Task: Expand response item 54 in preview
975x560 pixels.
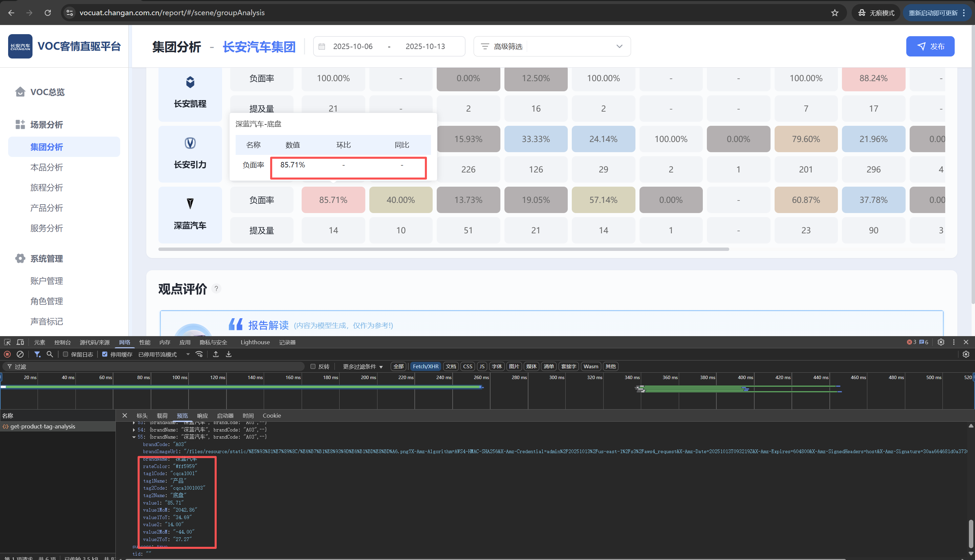Action: point(134,429)
